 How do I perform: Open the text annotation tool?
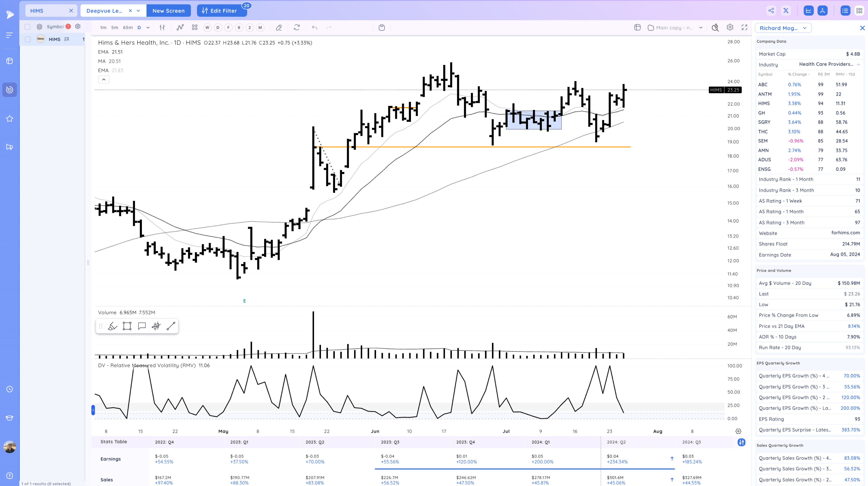[141, 326]
